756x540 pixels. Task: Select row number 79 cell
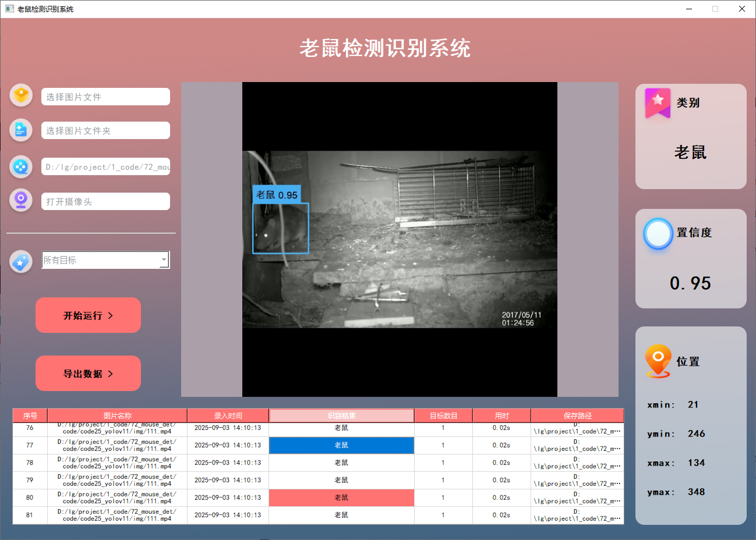click(30, 480)
